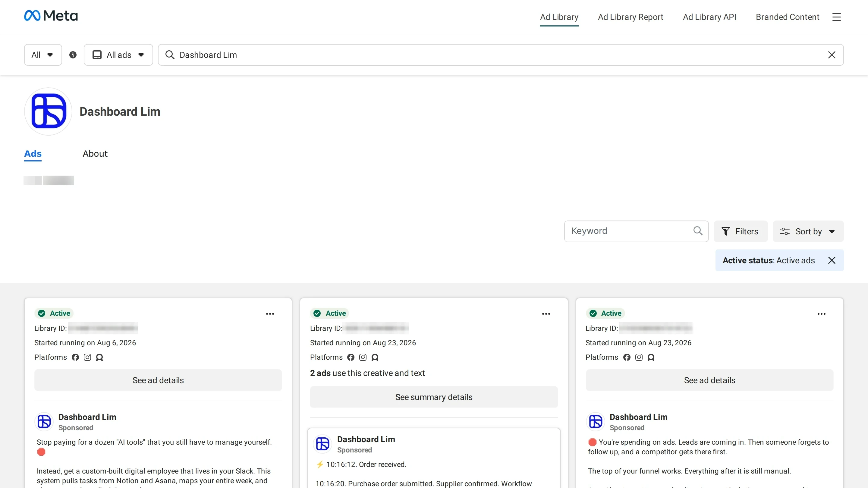Image resolution: width=868 pixels, height=488 pixels.
Task: Click the Dashboard Lim main search field
Action: click(x=501, y=55)
